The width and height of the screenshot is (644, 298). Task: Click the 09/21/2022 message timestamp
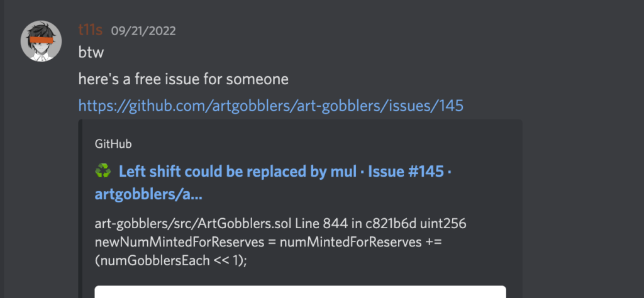143,30
